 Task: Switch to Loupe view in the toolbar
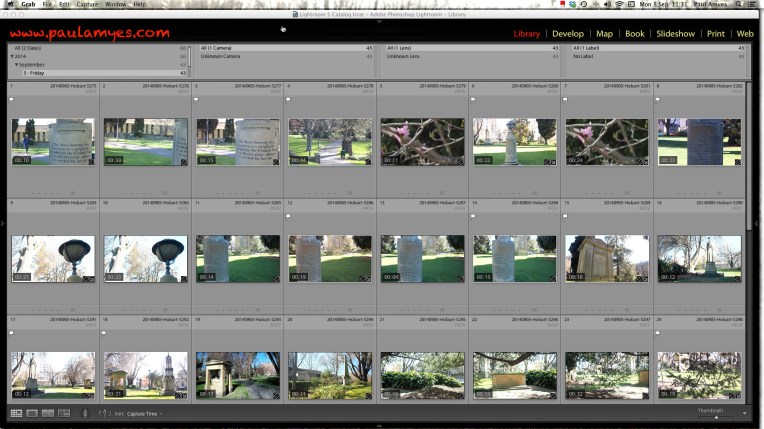point(32,413)
